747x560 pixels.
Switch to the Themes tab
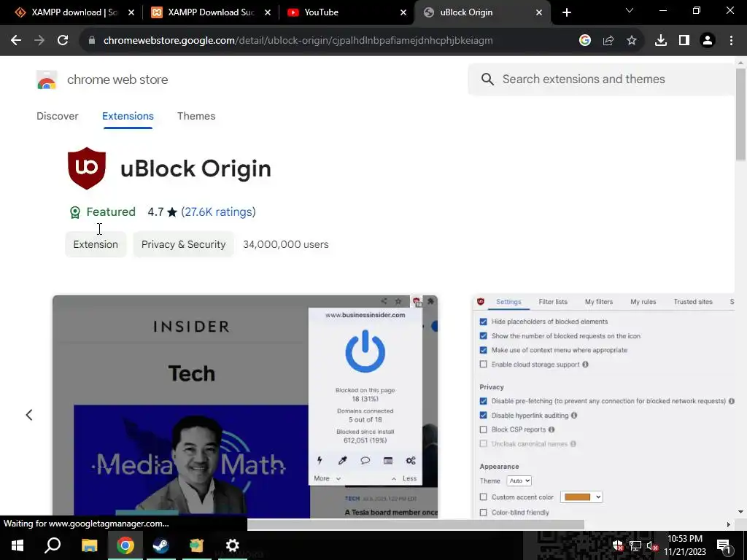tap(196, 116)
